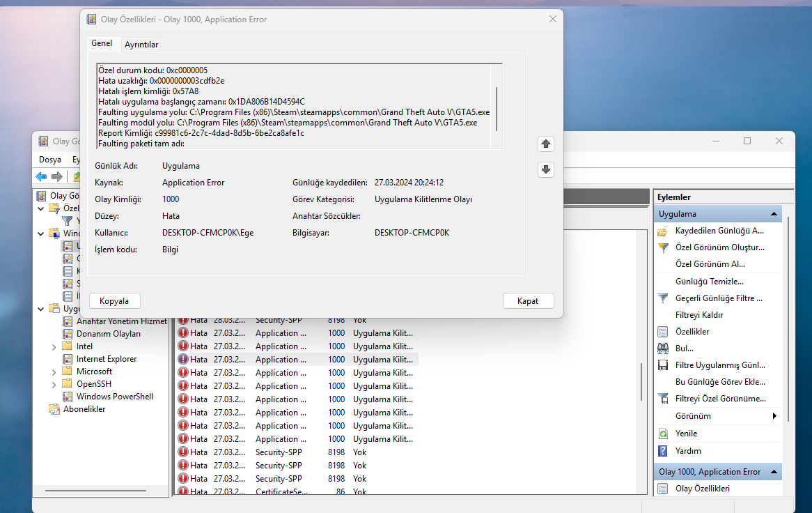Expand the OpenSSH folder in the tree
The image size is (812, 513).
[x=54, y=385]
